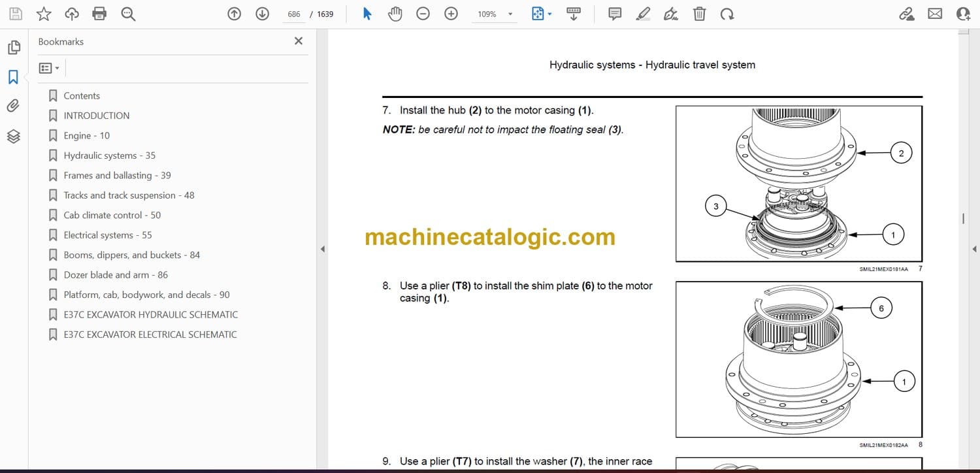Go to previous page with up arrow
The height and width of the screenshot is (473, 980).
[x=234, y=14]
